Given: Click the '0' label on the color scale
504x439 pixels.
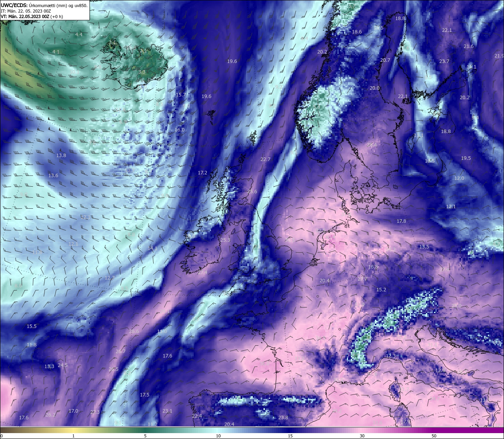Looking at the screenshot, I should [2, 436].
